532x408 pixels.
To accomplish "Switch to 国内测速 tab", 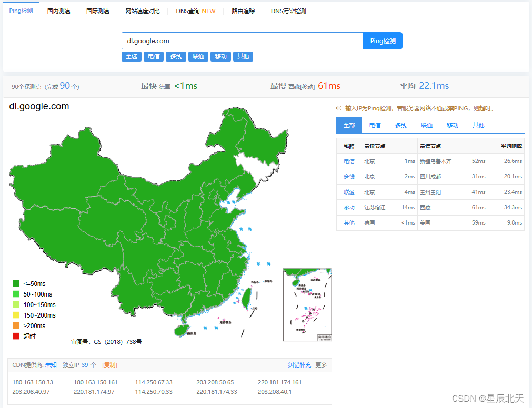I will coord(59,11).
